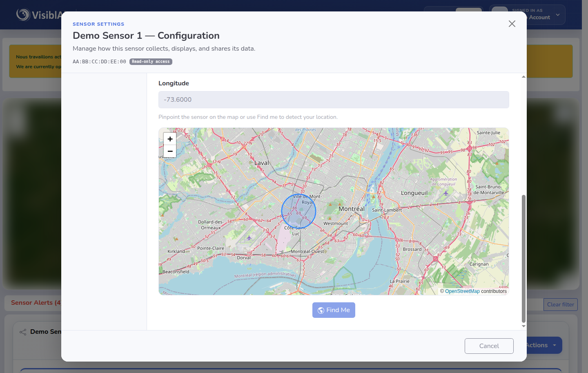588x373 pixels.
Task: Click the Montréal label on the map
Action: 352,209
